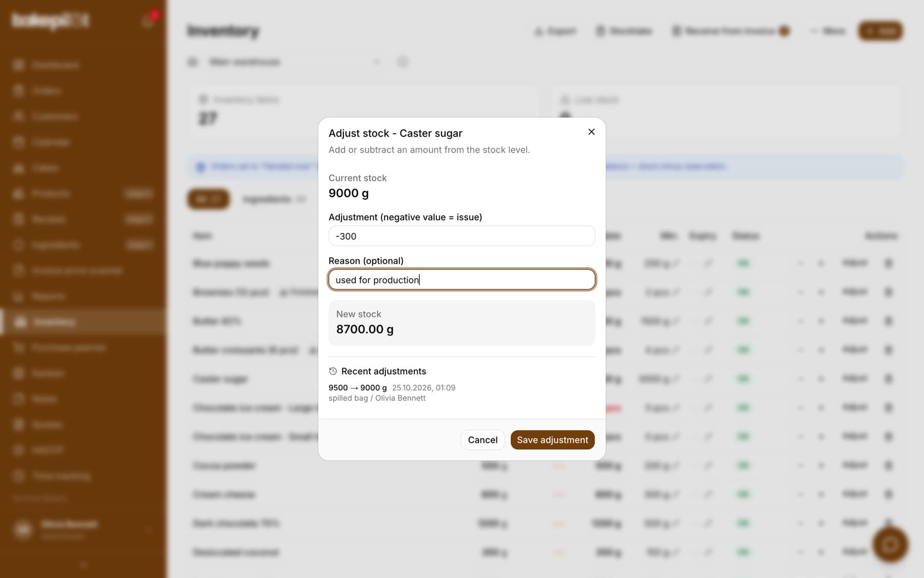Close the Adjust stock dialog
The height and width of the screenshot is (578, 924).
point(591,132)
